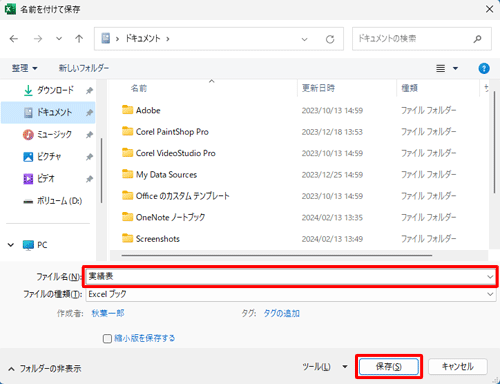Click the document icon in address bar
Image resolution: width=500 pixels, height=384 pixels.
point(106,38)
